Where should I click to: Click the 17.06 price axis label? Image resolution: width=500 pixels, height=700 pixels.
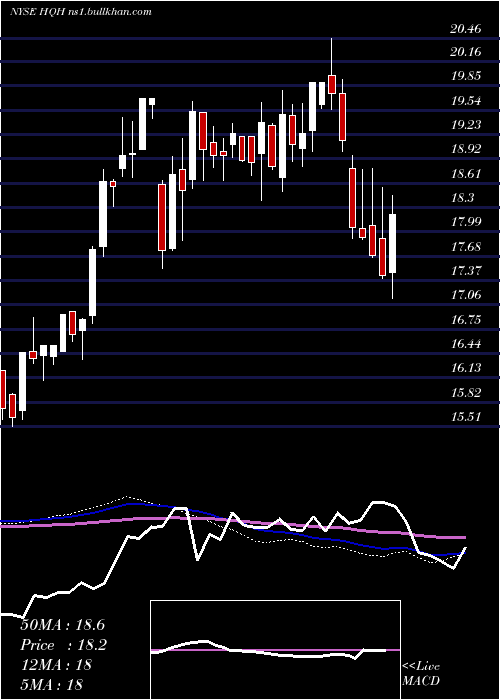[x=466, y=294]
